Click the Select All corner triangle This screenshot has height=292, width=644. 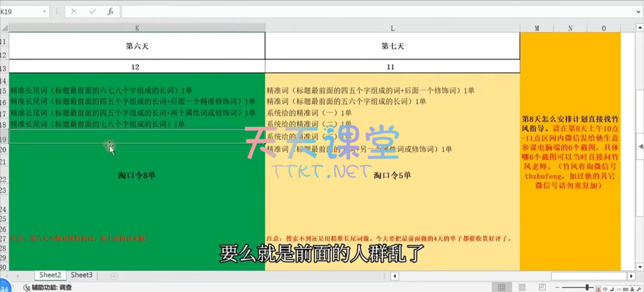pos(4,28)
